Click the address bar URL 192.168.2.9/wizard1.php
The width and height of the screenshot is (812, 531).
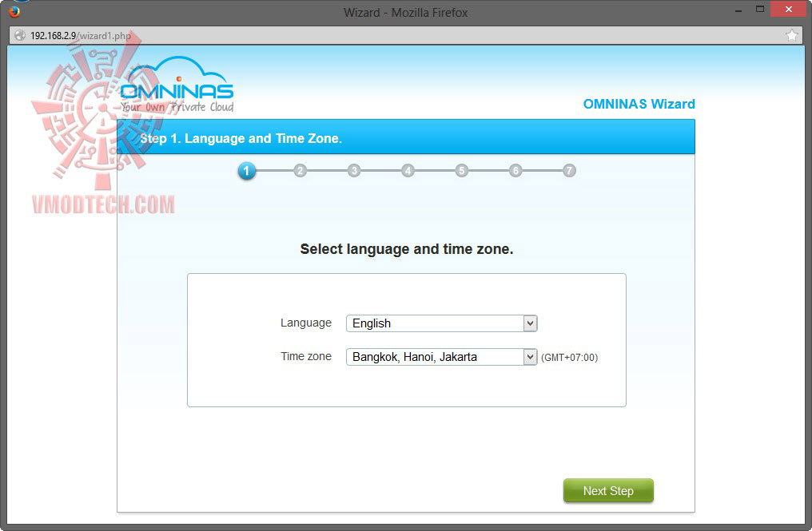(80, 36)
